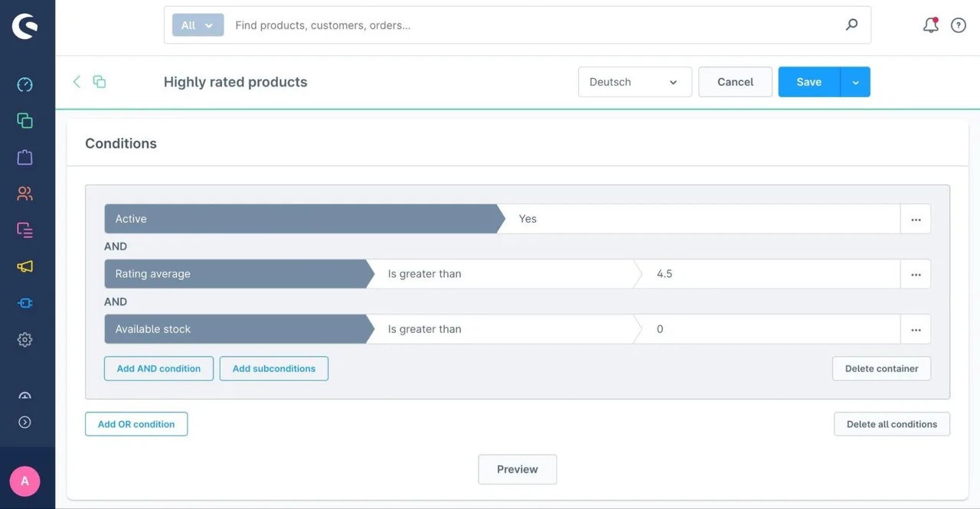Open the notifications bell

click(930, 25)
